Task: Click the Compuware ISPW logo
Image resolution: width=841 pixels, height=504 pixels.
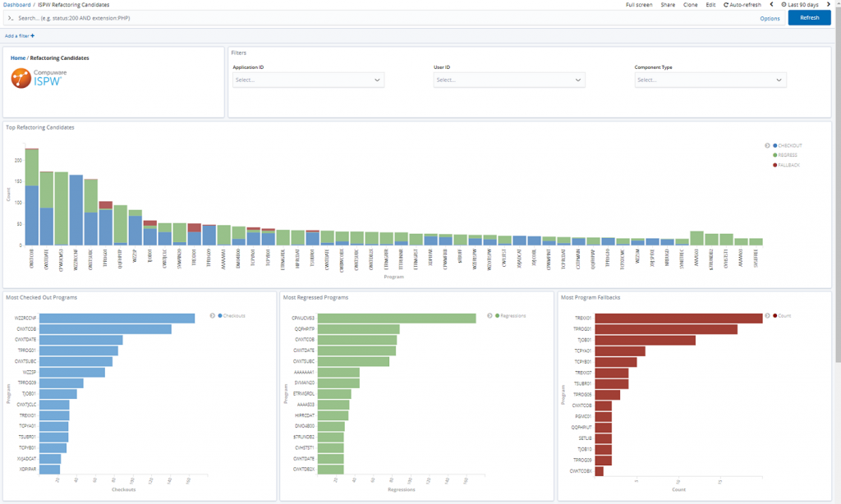Action: [39, 78]
